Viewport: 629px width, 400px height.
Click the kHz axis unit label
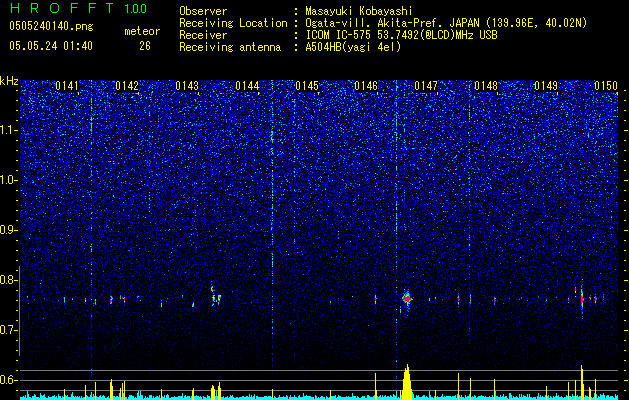(9, 81)
